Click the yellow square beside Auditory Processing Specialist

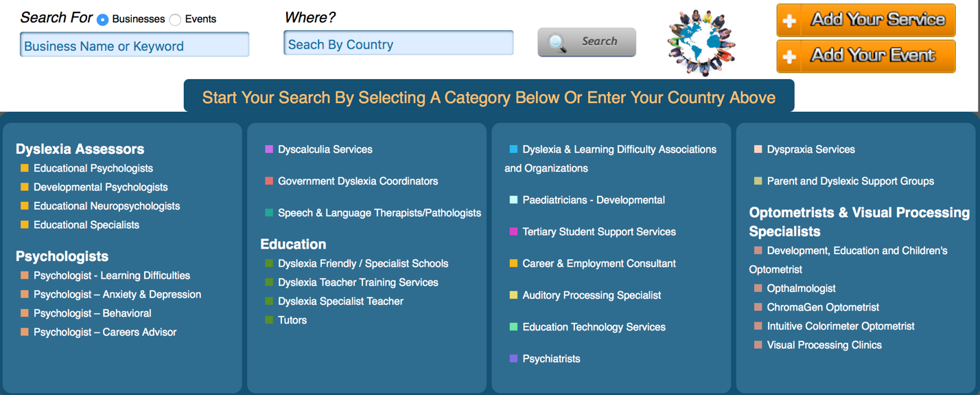513,295
